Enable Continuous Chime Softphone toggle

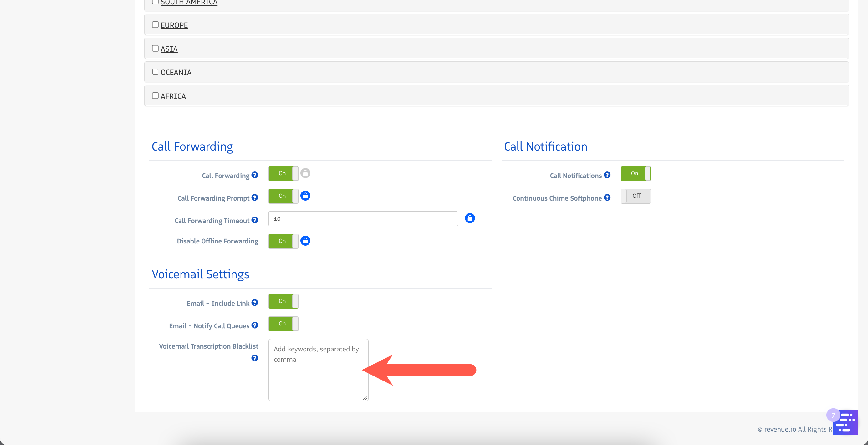point(636,196)
